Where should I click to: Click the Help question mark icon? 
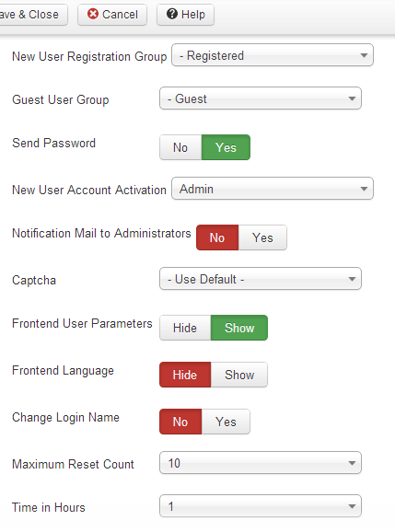pos(172,14)
